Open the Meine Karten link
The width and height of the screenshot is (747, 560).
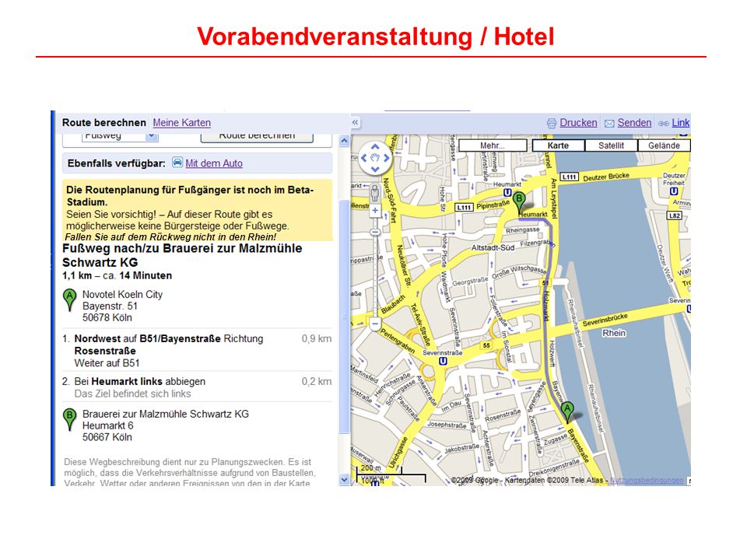181,122
